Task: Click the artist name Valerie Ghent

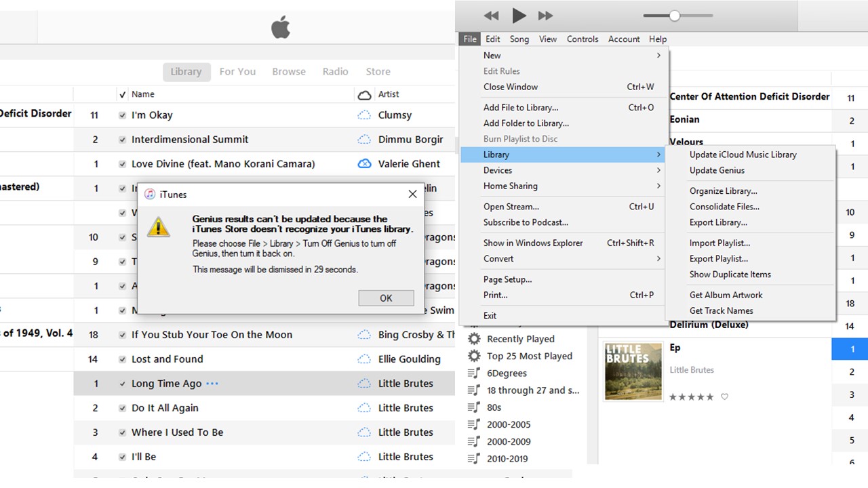Action: pyautogui.click(x=409, y=164)
